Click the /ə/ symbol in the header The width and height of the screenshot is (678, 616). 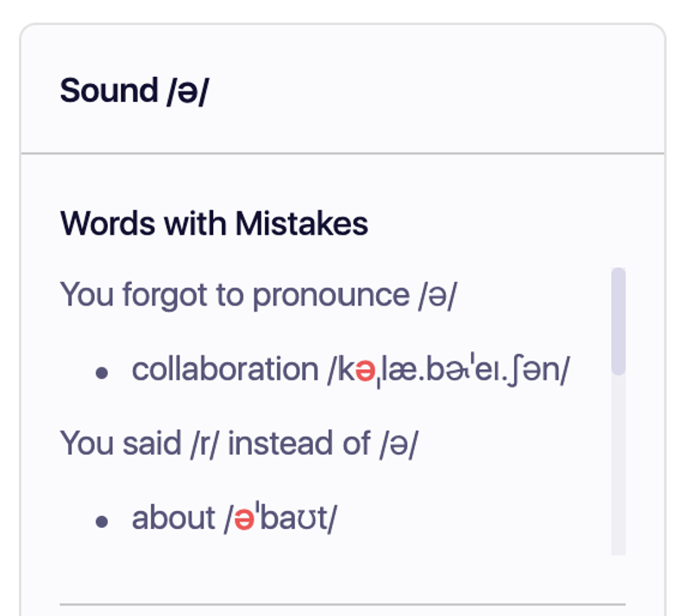coord(188,91)
